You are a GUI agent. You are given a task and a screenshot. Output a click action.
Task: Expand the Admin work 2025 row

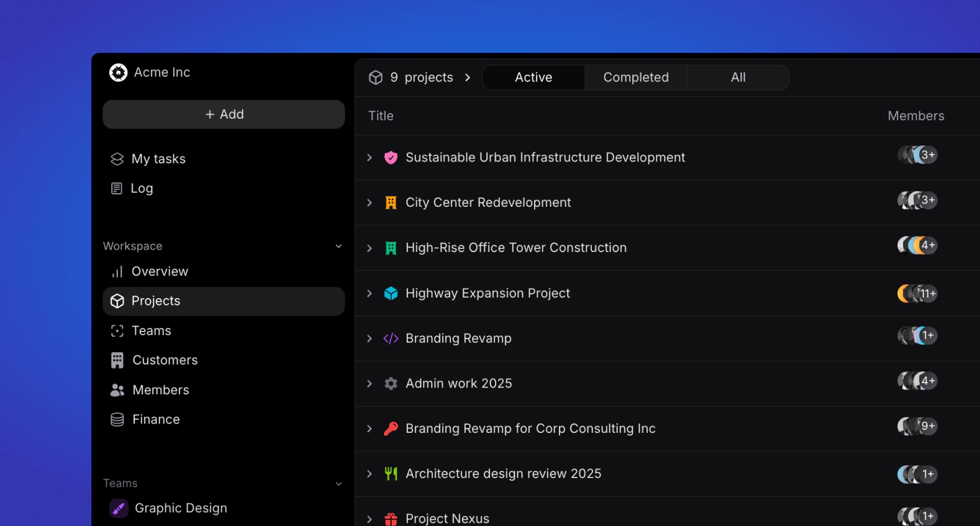click(370, 384)
